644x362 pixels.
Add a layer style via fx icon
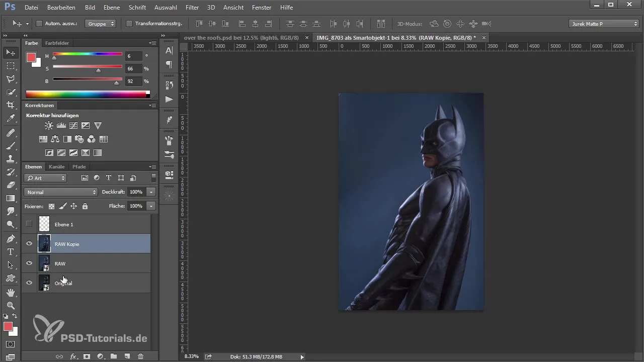tap(73, 356)
